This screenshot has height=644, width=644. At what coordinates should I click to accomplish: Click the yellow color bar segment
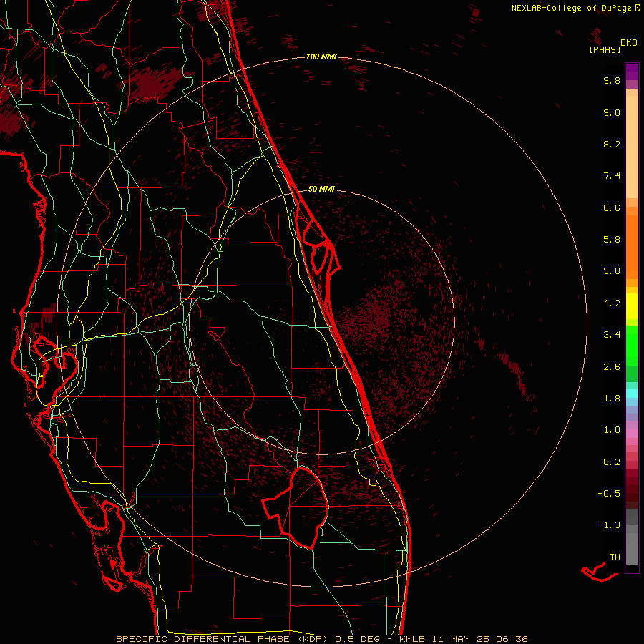click(x=632, y=306)
